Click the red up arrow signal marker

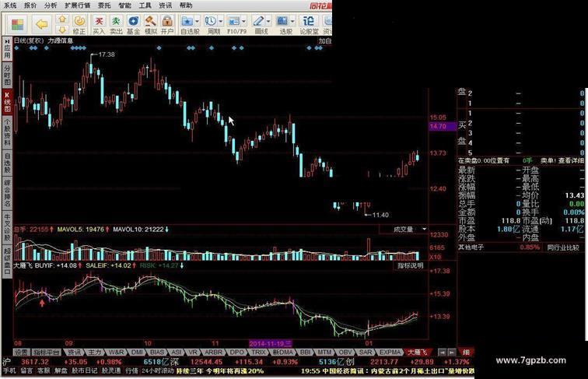42,303
